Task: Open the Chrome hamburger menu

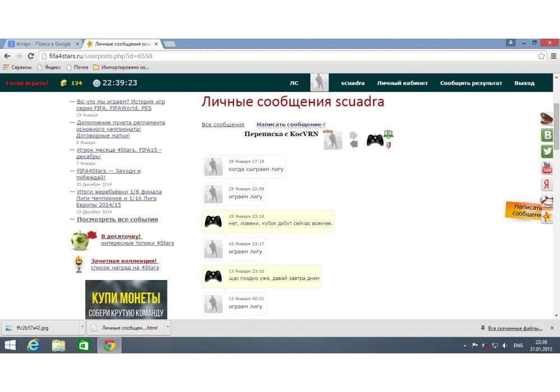Action: 553,56
